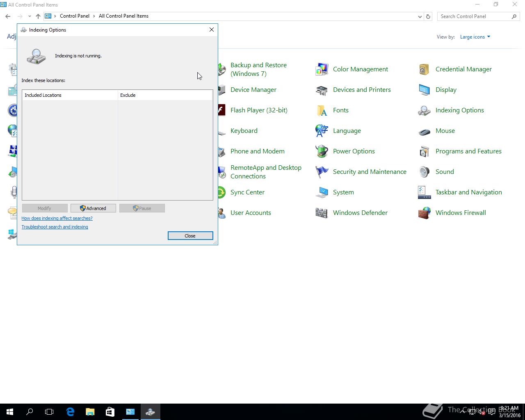Click the Devices and Printers icon
The image size is (525, 420).
(322, 90)
